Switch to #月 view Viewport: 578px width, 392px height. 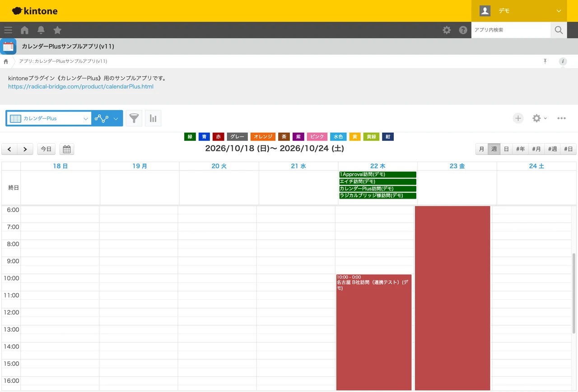[536, 149]
